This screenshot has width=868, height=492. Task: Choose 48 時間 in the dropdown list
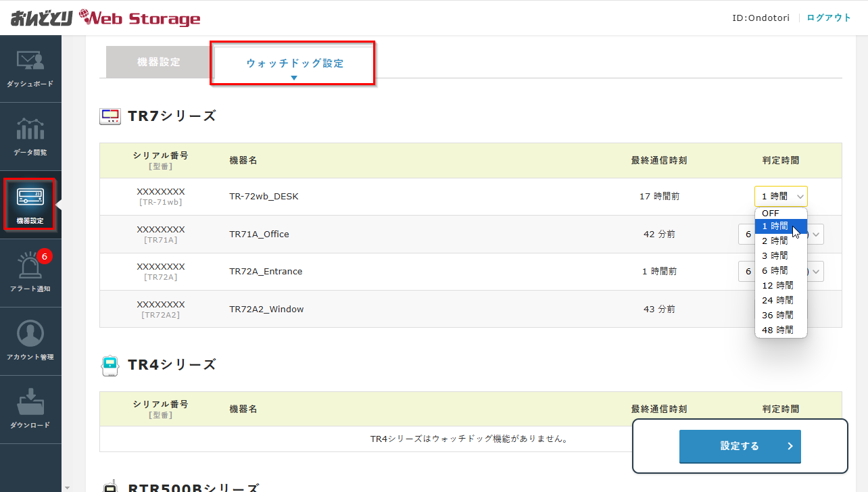781,330
